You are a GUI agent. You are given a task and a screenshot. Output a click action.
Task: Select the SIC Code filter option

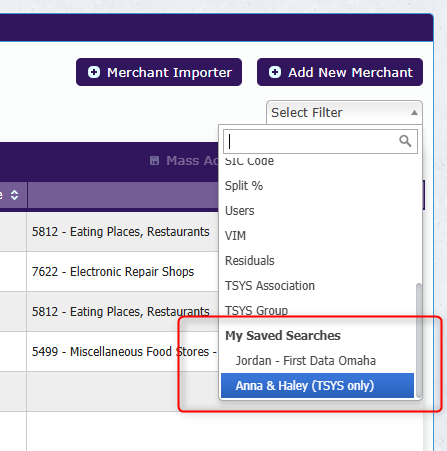point(317,161)
